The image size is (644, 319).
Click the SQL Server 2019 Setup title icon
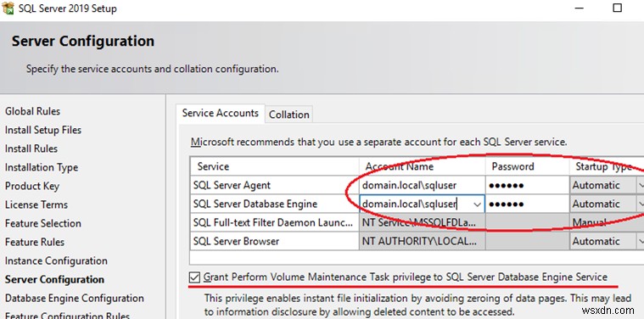pos(8,8)
